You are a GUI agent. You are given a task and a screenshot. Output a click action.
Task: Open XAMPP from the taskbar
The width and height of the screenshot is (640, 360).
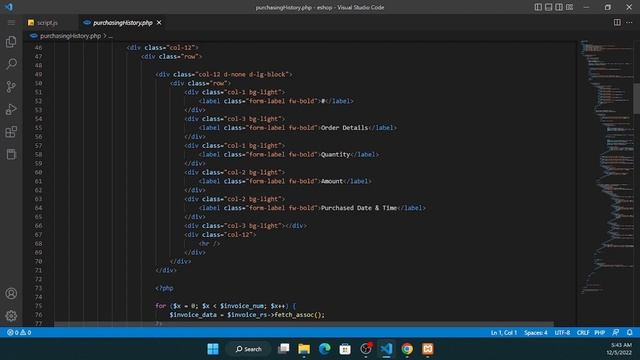pyautogui.click(x=427, y=349)
